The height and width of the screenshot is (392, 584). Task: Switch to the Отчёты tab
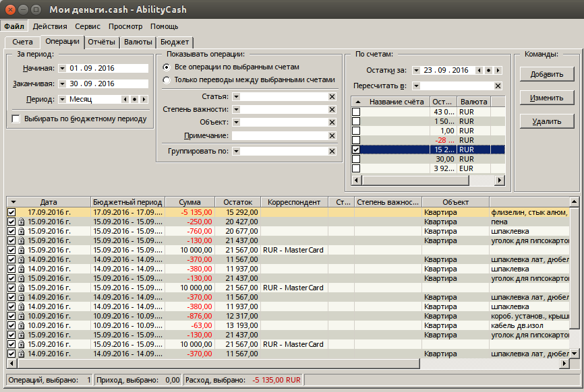pyautogui.click(x=103, y=42)
